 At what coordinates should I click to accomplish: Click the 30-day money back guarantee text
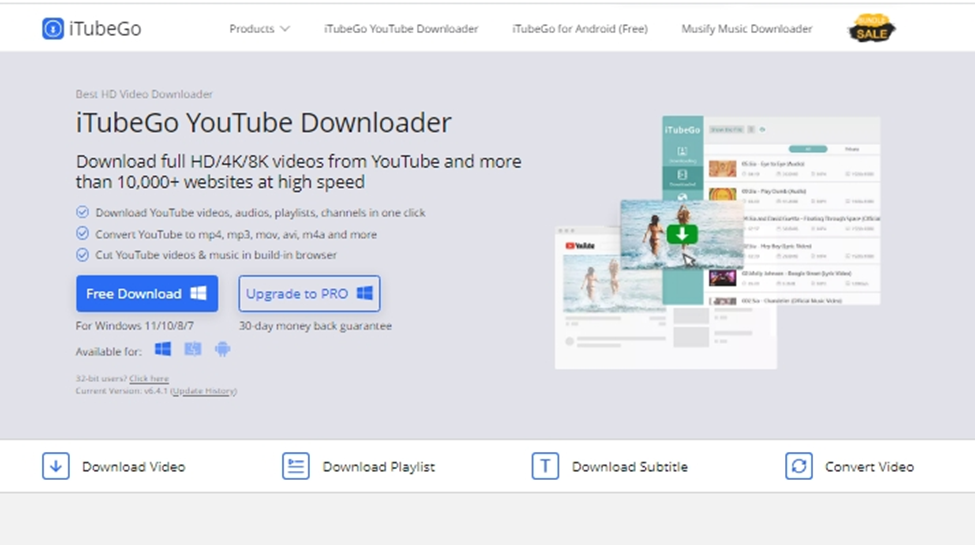click(315, 325)
